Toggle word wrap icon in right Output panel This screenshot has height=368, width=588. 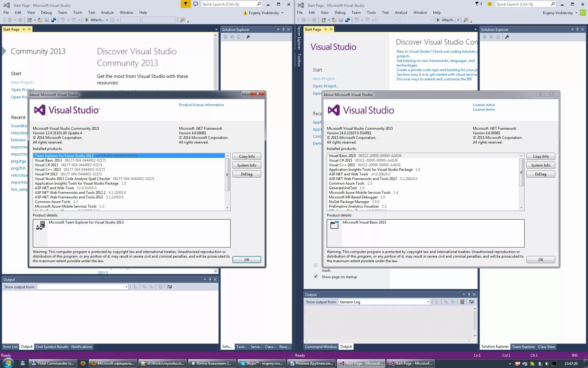click(x=471, y=302)
